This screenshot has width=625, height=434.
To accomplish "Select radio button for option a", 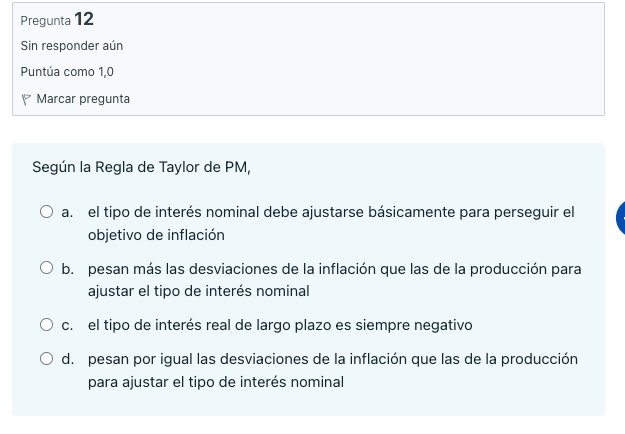I will pyautogui.click(x=47, y=212).
